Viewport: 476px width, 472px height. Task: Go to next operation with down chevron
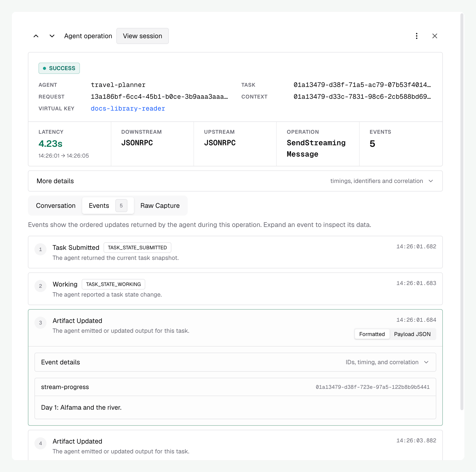coord(52,36)
